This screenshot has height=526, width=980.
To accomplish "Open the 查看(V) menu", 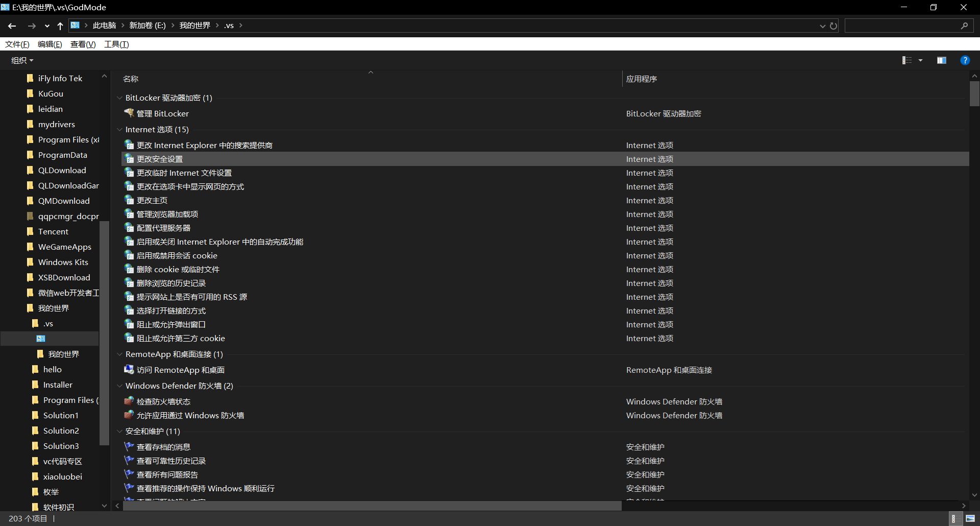I will (83, 44).
